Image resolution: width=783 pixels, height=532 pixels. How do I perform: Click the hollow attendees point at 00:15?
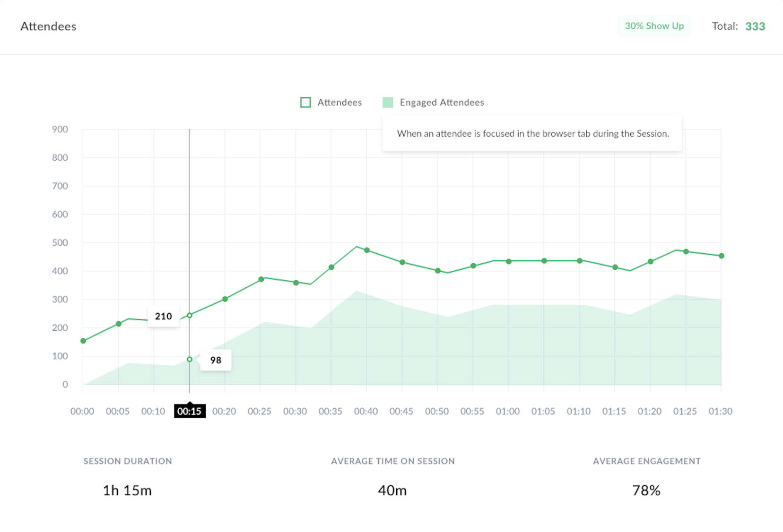(190, 315)
